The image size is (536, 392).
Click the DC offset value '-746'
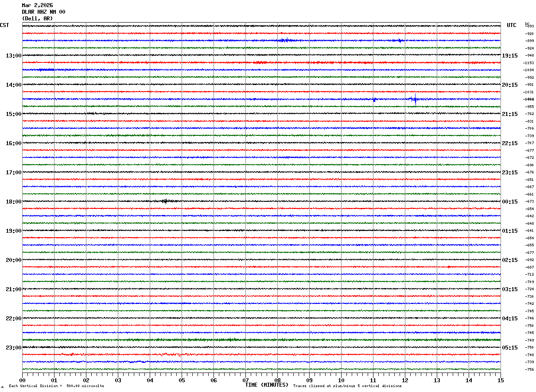click(529, 319)
